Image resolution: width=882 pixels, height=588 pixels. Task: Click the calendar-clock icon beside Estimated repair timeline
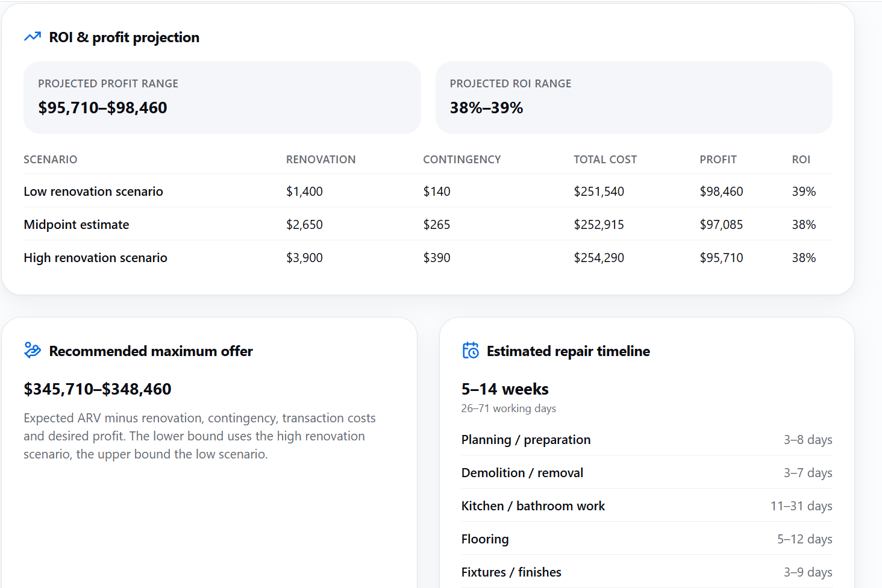(x=471, y=350)
